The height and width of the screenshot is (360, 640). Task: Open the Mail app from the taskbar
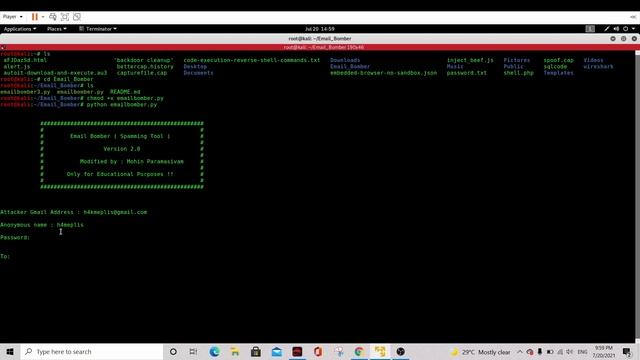click(x=277, y=351)
